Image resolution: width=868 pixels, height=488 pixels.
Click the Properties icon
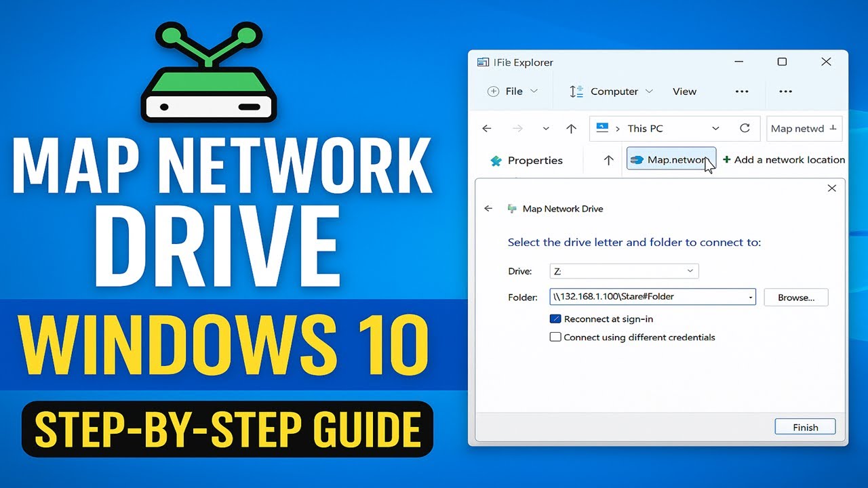(x=496, y=161)
